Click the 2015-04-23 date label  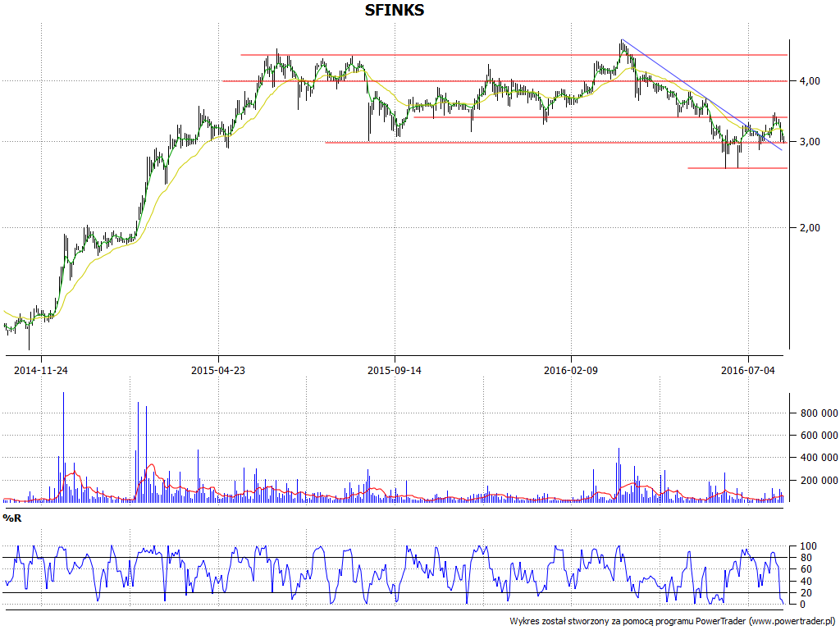click(218, 370)
